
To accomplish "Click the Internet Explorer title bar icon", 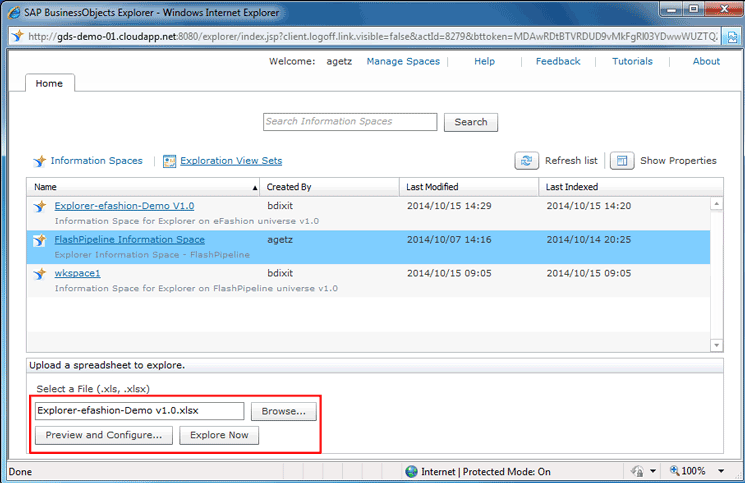I will 14,12.
